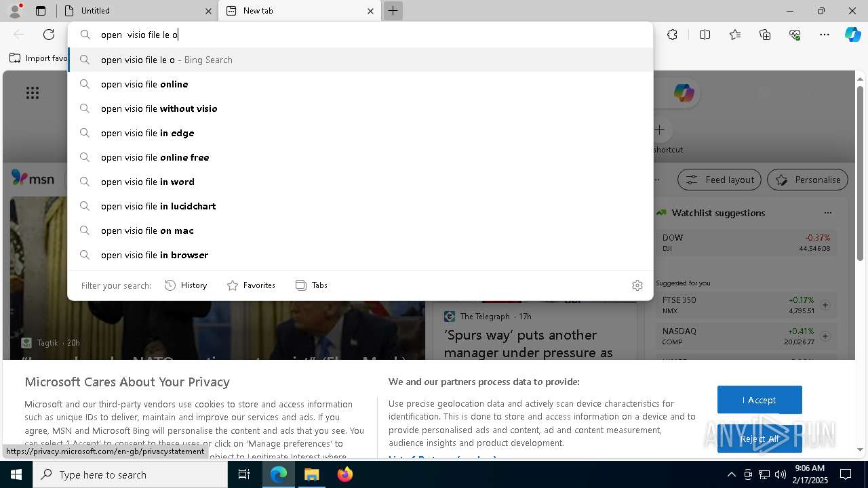The image size is (868, 488).
Task: Open the Extensions puzzle icon
Action: (672, 35)
